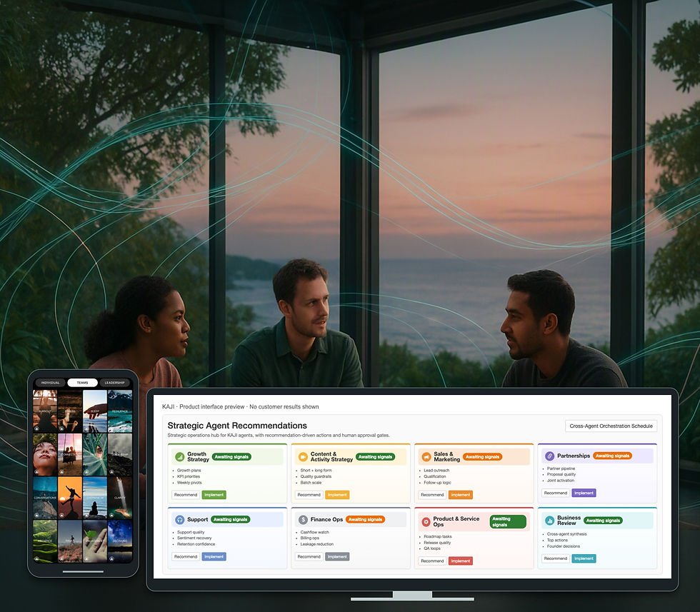Open the Connection tile on the phone
This screenshot has width=700, height=612.
(70, 454)
